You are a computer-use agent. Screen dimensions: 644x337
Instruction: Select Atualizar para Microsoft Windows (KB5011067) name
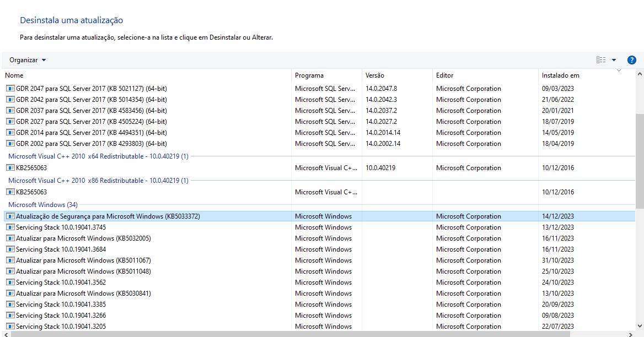[x=83, y=260]
